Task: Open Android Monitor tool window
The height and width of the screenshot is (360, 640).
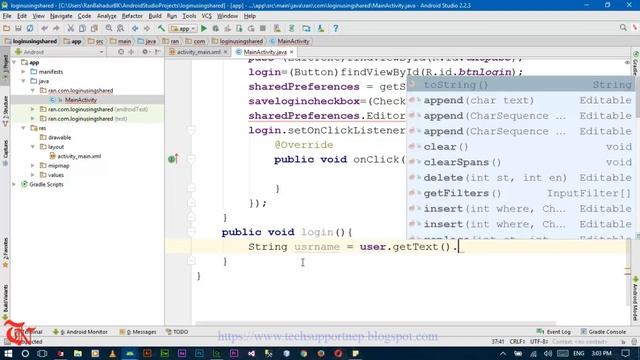Action: pyautogui.click(x=80, y=332)
